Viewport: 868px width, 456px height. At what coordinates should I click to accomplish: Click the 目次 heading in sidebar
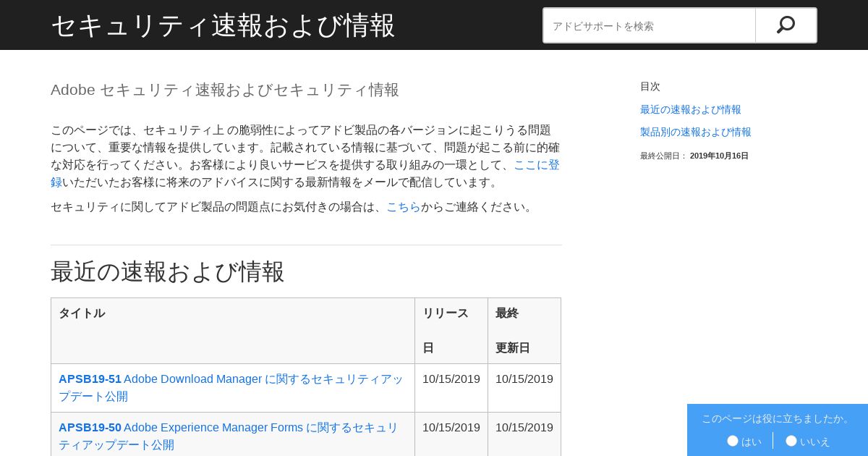(x=650, y=86)
